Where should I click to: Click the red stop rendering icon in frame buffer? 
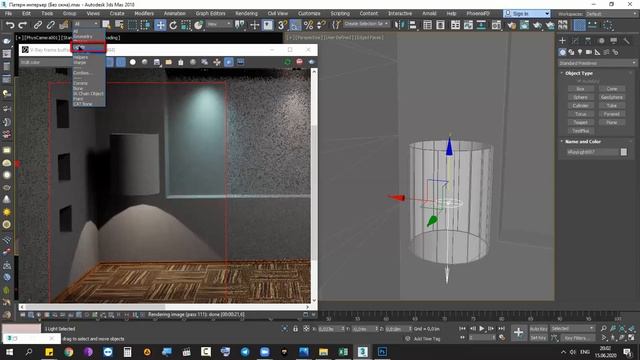300,62
